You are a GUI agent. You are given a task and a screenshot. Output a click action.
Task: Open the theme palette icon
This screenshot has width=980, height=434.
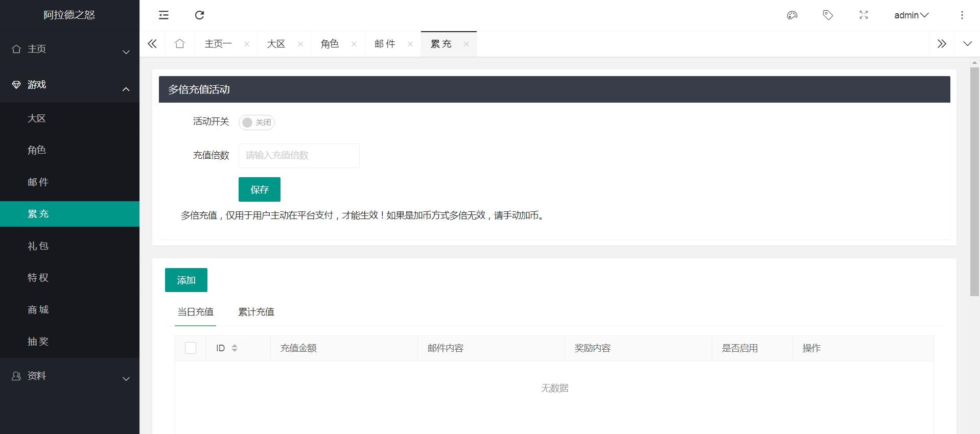792,15
